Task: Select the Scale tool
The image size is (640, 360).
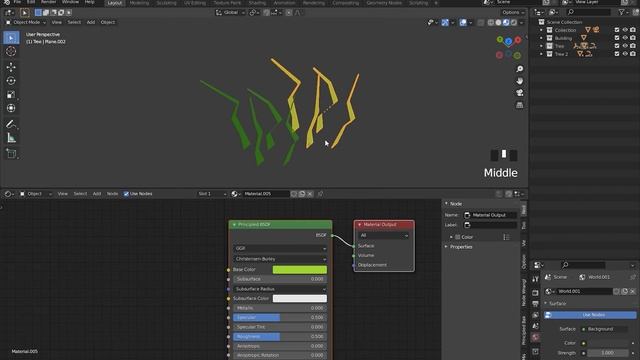Action: click(11, 95)
